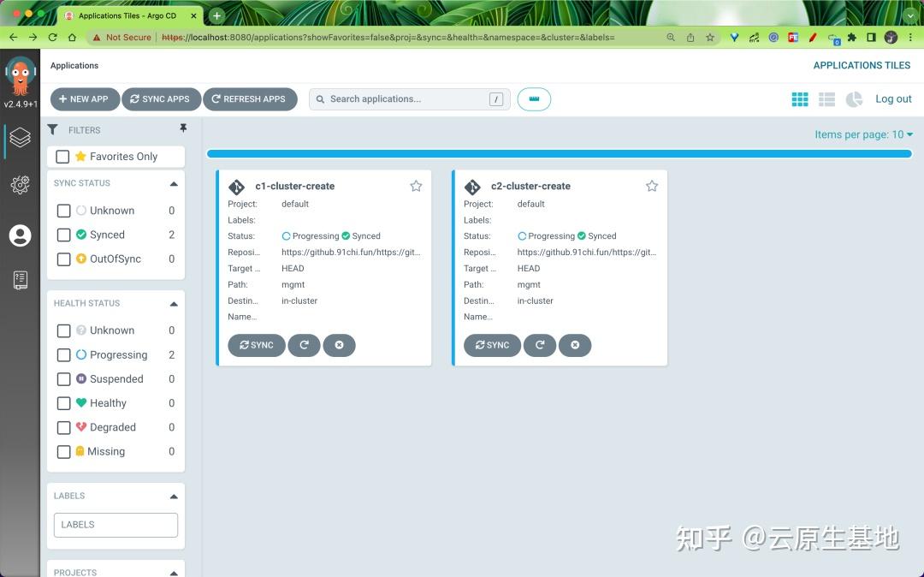This screenshot has width=924, height=577.
Task: Sync the c2-cluster-create application
Action: [x=492, y=345]
